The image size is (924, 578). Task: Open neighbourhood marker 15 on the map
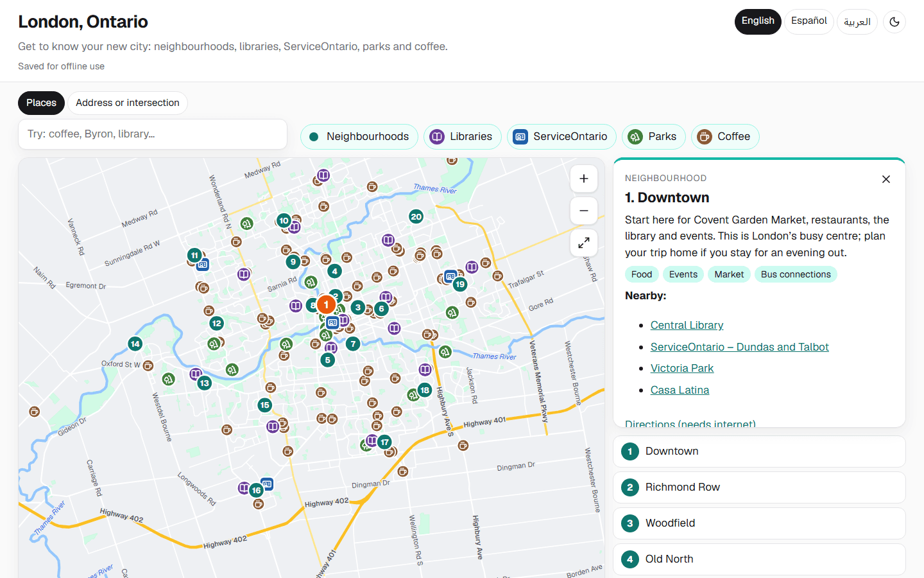[264, 405]
